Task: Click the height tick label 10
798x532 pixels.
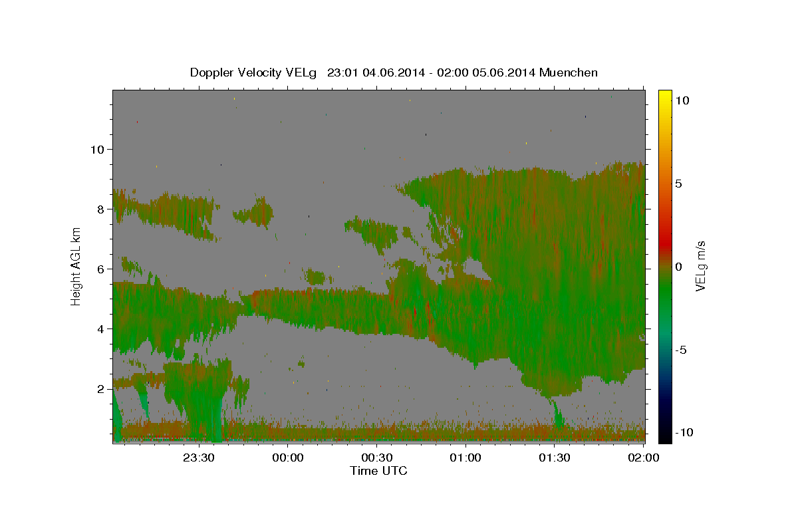Action: (97, 149)
